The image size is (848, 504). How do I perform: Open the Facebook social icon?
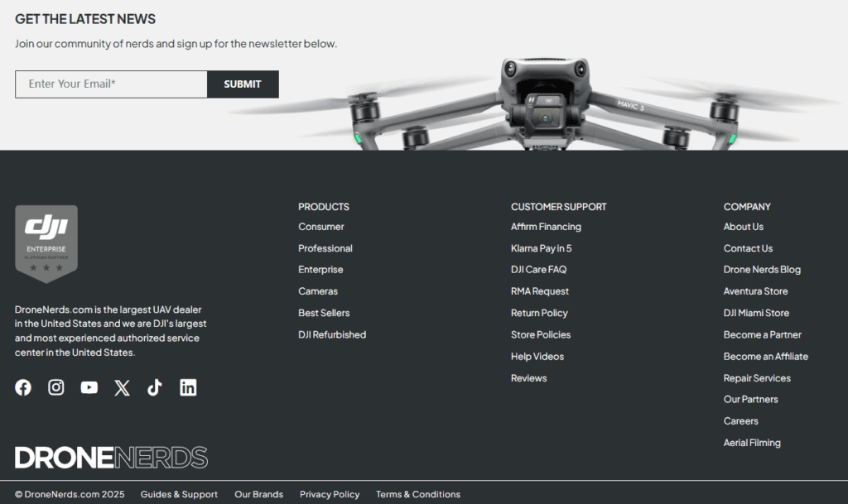pyautogui.click(x=23, y=387)
